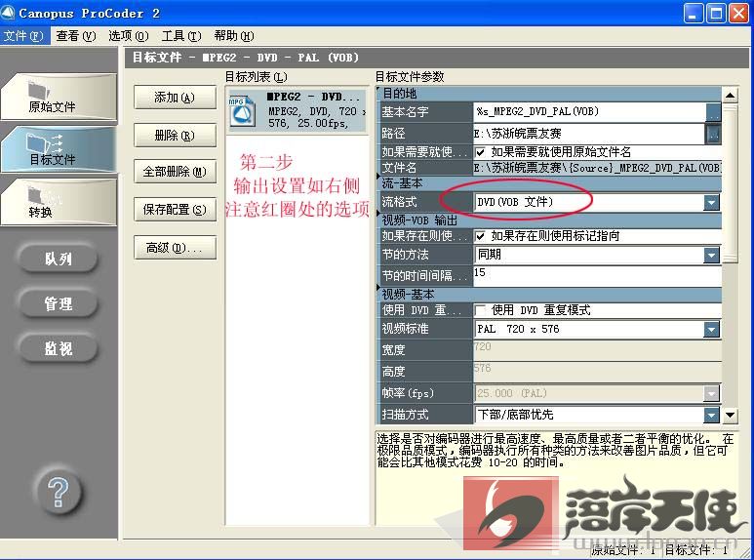This screenshot has height=560, width=754.
Task: Toggle 如果存在则使用标记指向 checkbox
Action: (480, 236)
